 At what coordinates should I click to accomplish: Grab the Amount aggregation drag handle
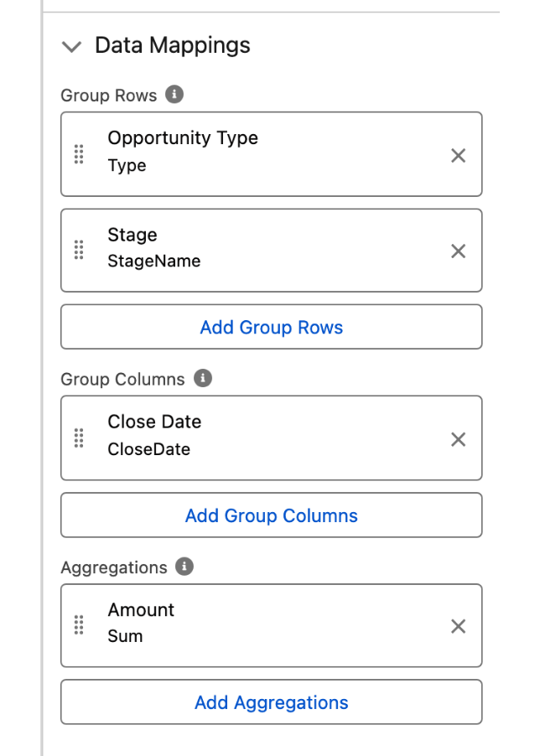pos(79,625)
